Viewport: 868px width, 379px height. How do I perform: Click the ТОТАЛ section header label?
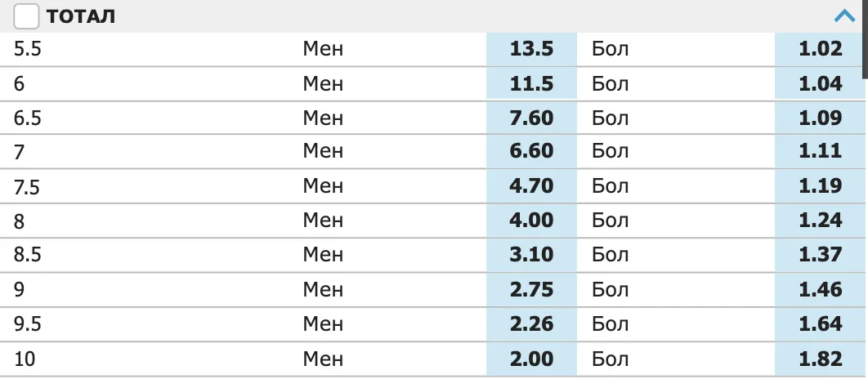tap(81, 16)
